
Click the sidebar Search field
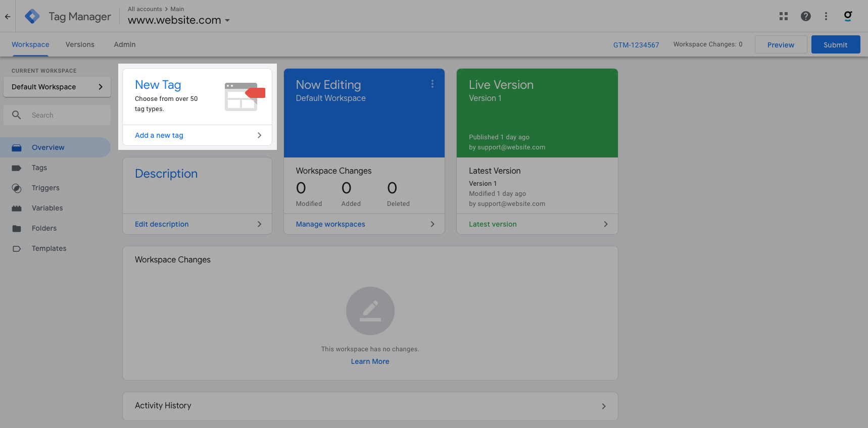point(66,115)
